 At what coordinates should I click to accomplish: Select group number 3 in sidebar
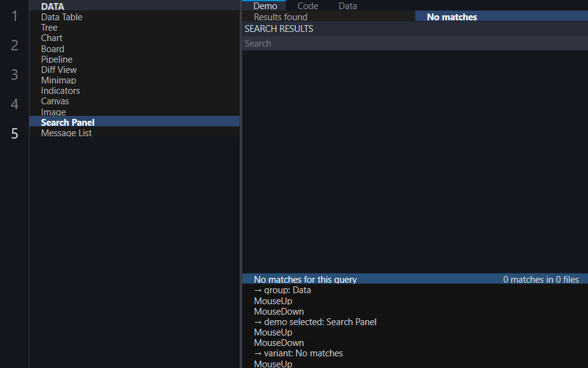[14, 74]
